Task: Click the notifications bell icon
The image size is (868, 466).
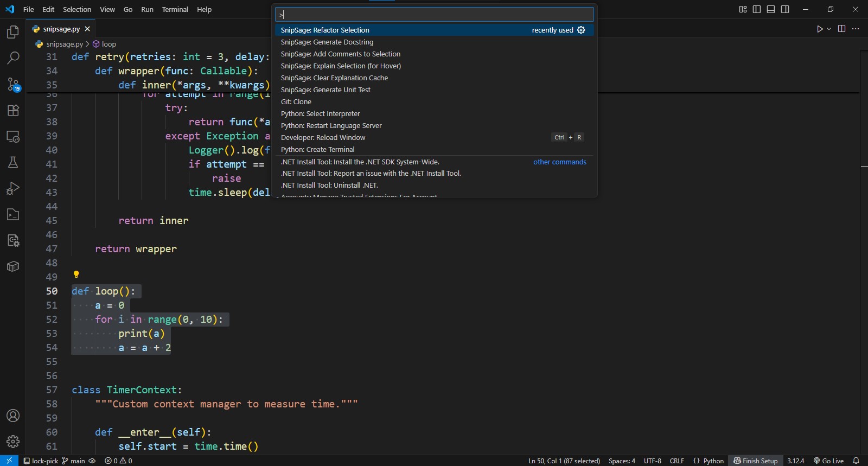Action: click(856, 461)
